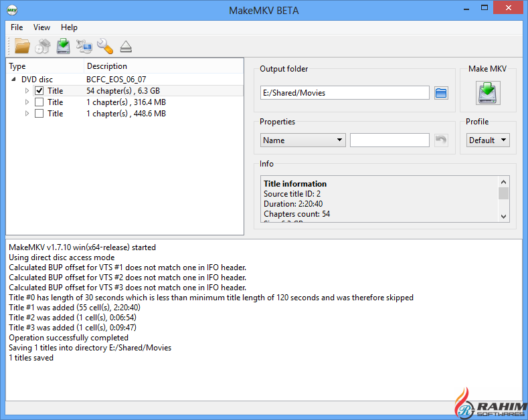Expand the 448.6 MB title node
The width and height of the screenshot is (528, 420).
(x=27, y=114)
